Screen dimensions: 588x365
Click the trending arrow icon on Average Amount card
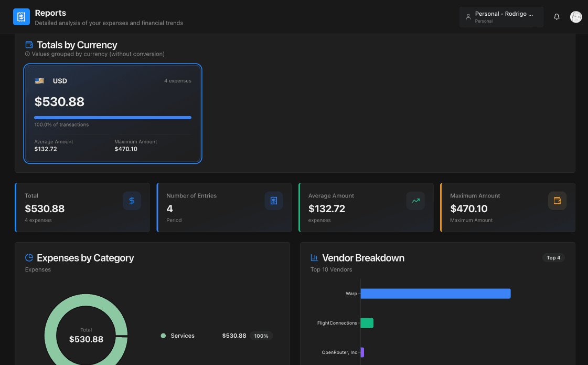pos(415,201)
